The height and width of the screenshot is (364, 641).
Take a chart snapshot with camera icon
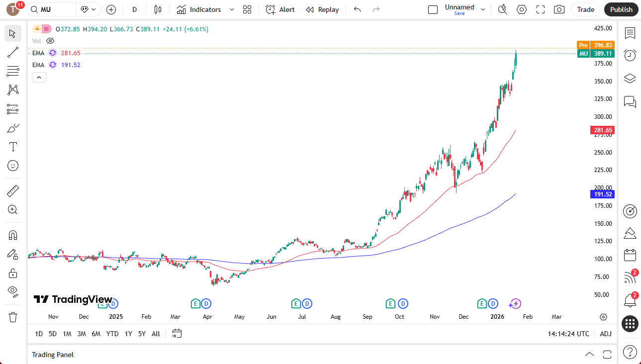point(559,9)
